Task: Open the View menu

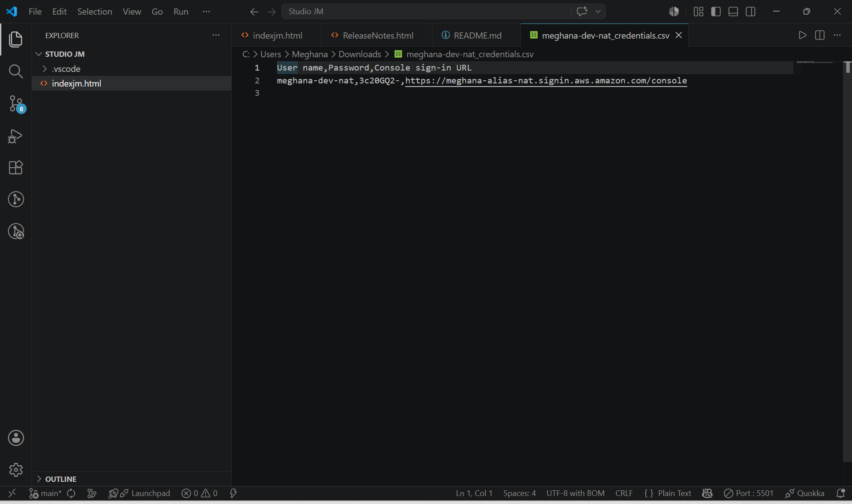Action: tap(132, 12)
